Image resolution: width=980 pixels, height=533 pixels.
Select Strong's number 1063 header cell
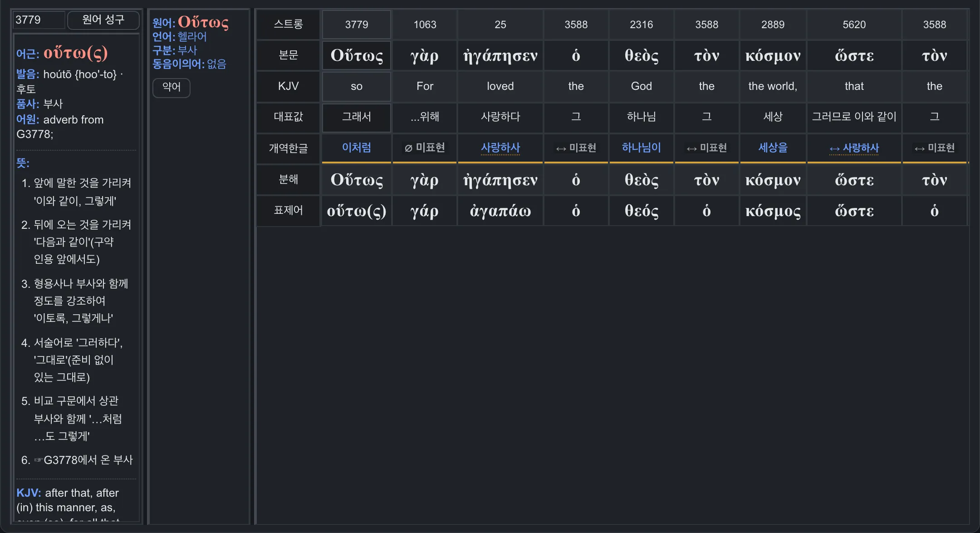[x=425, y=25]
